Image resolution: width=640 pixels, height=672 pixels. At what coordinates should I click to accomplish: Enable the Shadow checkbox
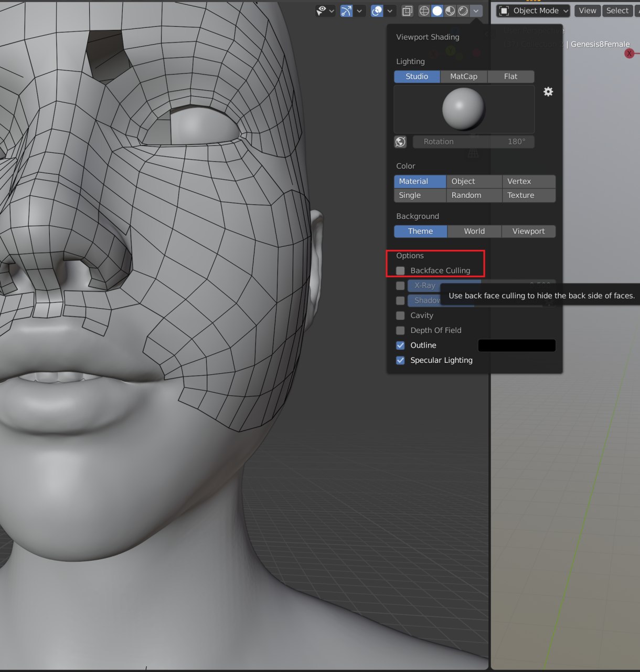tap(400, 301)
